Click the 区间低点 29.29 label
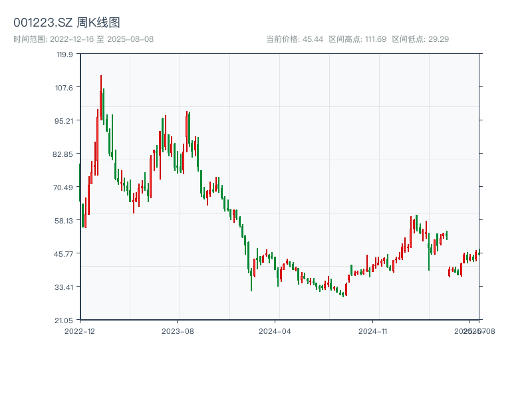Viewport: 532px width, 399px height. 420,39
